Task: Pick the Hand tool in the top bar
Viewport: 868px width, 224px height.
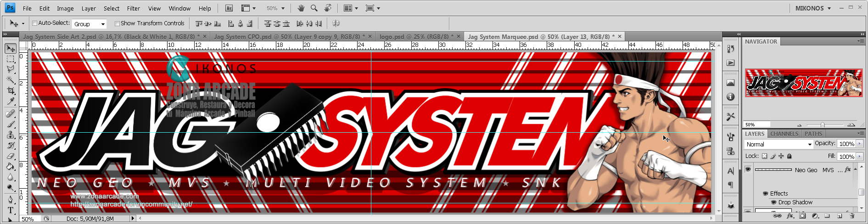Action: tap(301, 8)
